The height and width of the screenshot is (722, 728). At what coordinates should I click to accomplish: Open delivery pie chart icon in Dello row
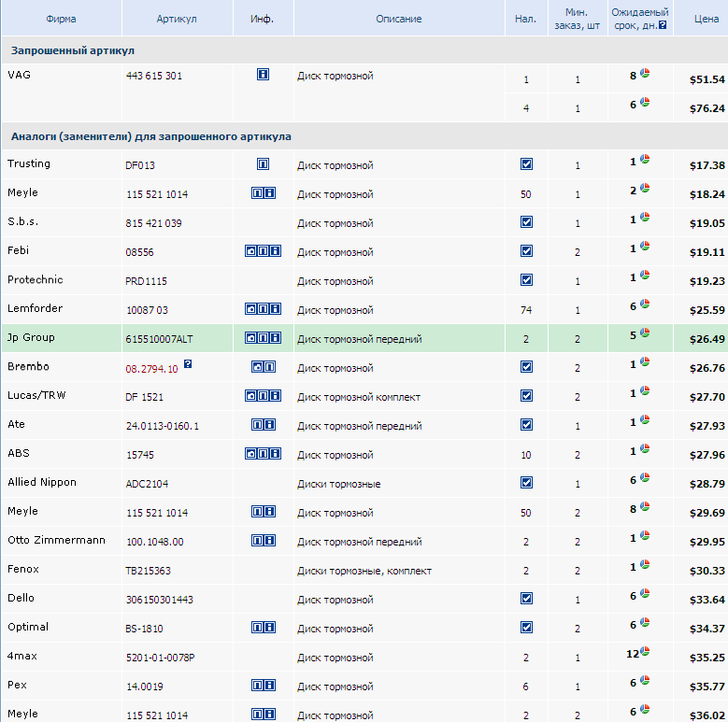(645, 593)
